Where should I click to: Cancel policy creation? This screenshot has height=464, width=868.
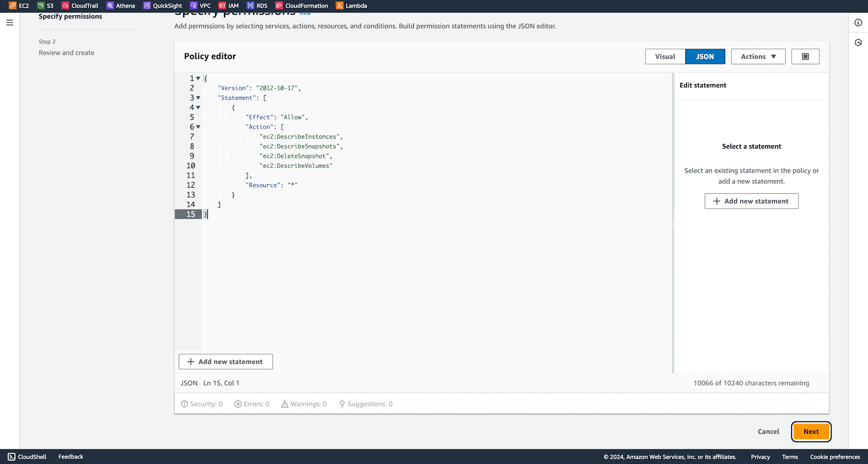pos(768,431)
